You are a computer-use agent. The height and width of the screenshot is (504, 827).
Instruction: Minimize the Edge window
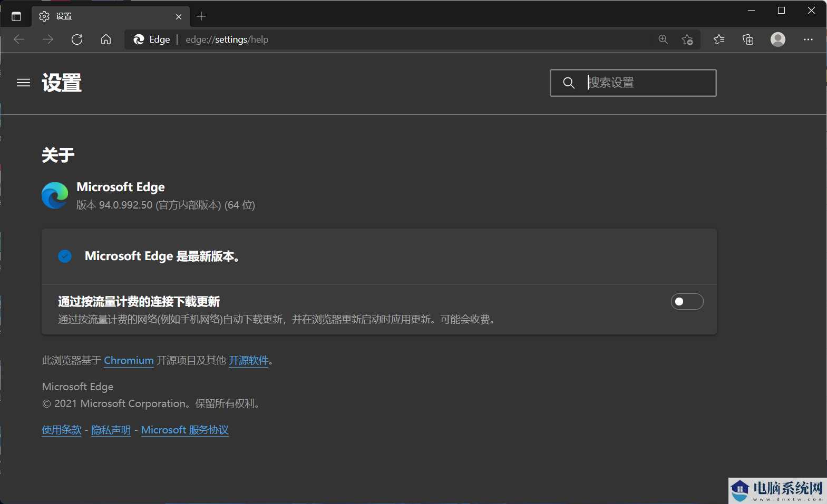pos(752,11)
